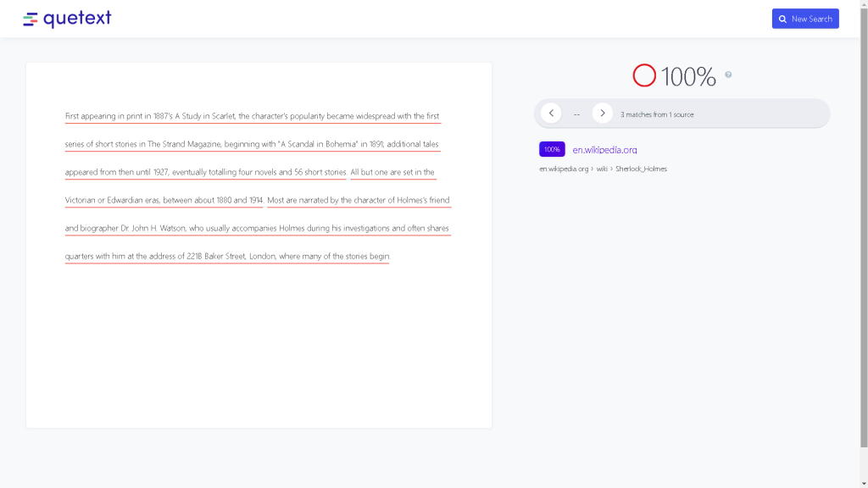
Task: Open the help question mark icon
Action: pos(728,75)
